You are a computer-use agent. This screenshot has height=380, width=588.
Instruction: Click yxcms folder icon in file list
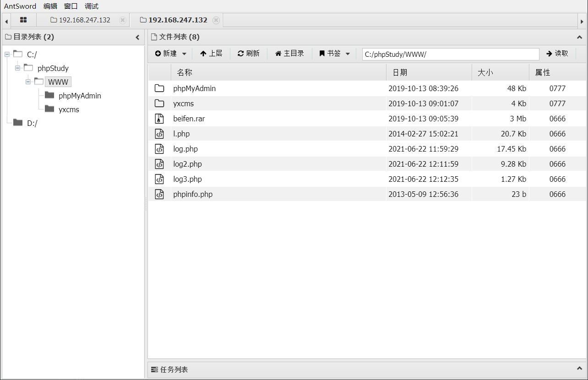159,103
